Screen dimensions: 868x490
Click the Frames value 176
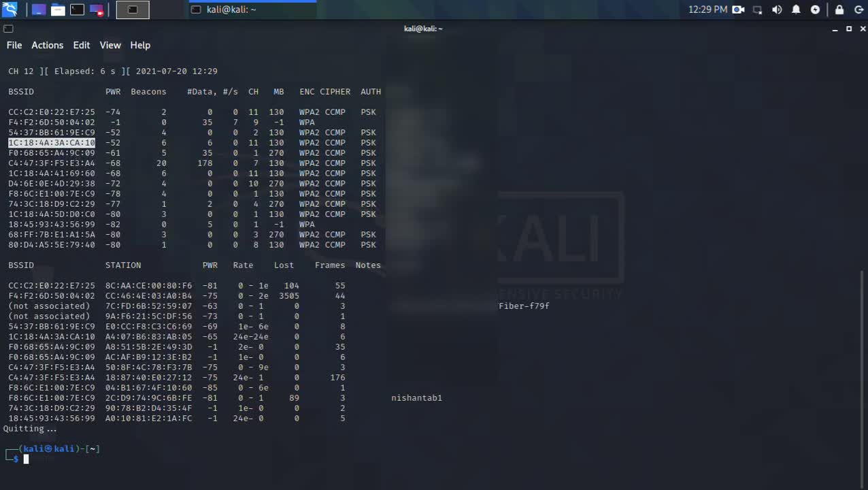click(337, 378)
